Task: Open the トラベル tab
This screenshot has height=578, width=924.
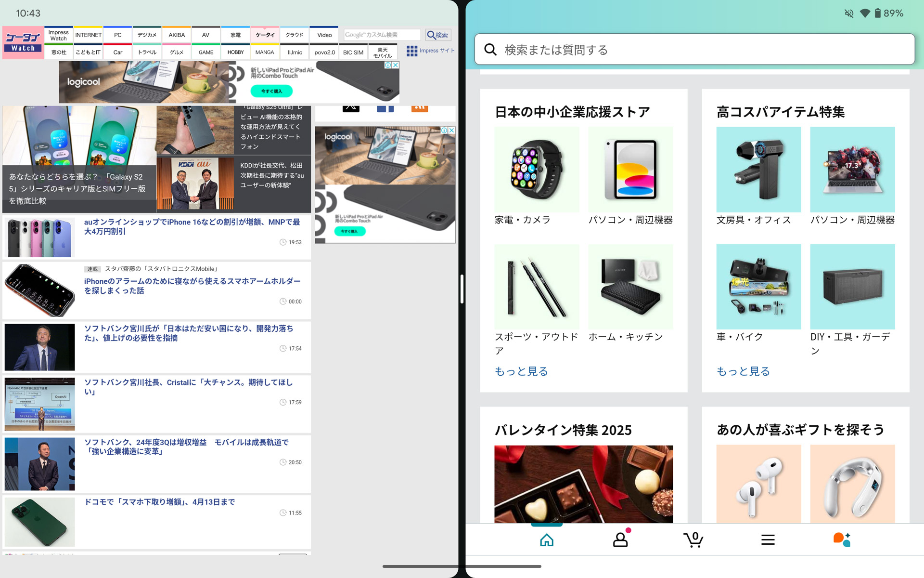Action: (147, 52)
